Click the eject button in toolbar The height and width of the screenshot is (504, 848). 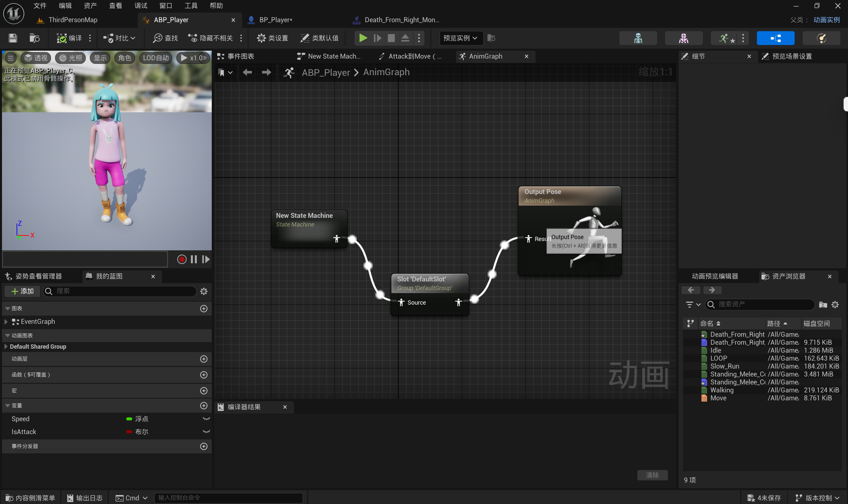[405, 38]
